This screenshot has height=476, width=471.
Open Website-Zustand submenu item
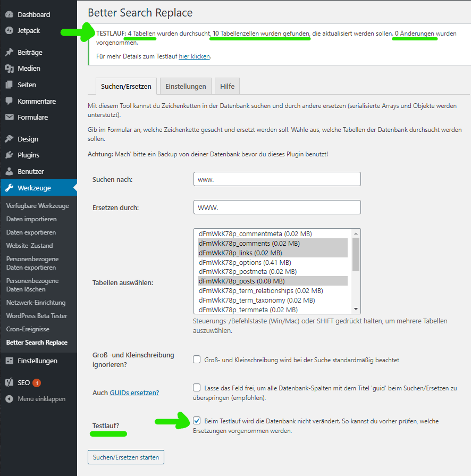point(29,246)
